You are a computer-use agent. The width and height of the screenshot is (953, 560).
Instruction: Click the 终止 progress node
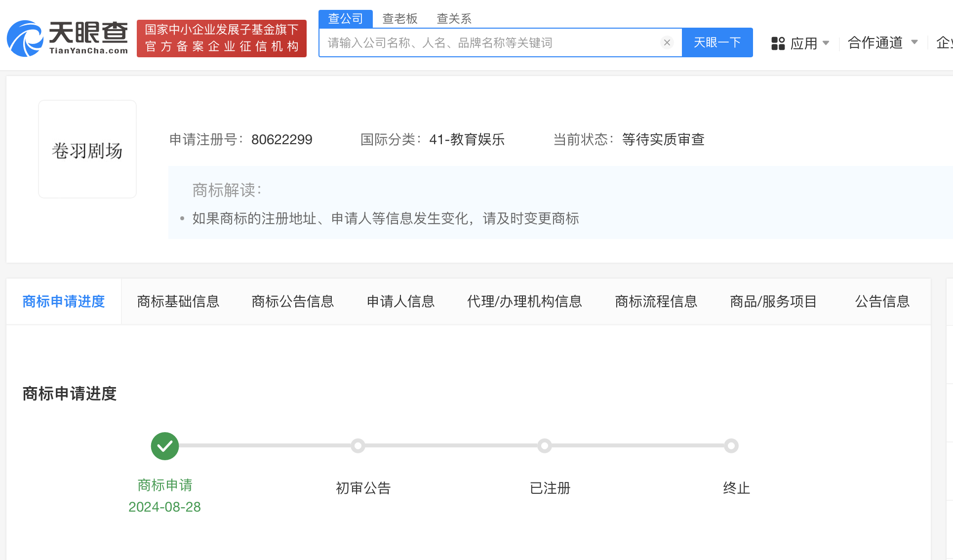click(731, 445)
